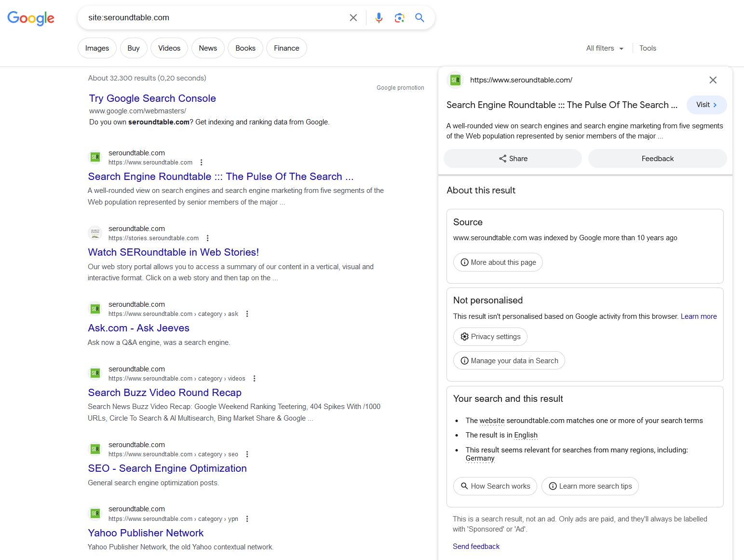Image resolution: width=744 pixels, height=560 pixels.
Task: Select the News filter tab
Action: [208, 48]
